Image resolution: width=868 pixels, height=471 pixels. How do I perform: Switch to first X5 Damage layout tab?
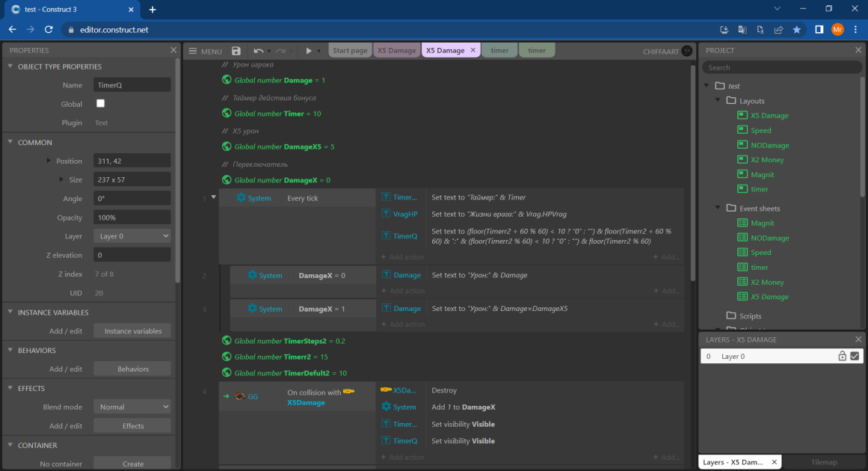396,50
